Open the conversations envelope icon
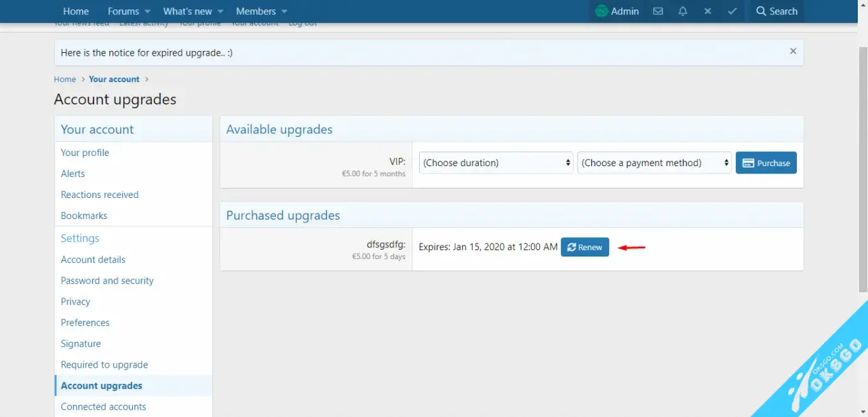This screenshot has height=417, width=868. 658,12
